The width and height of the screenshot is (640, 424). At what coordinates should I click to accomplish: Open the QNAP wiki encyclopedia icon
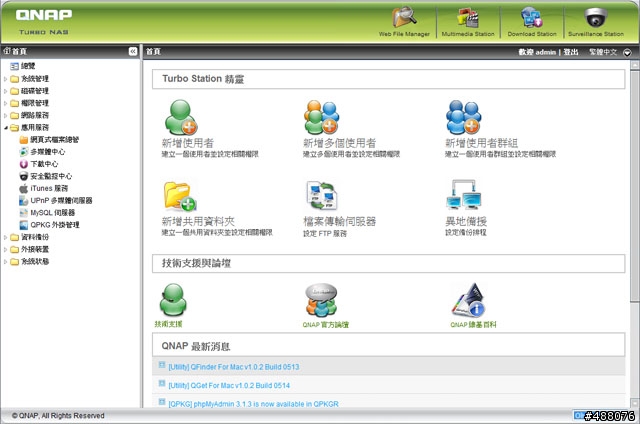click(x=469, y=300)
